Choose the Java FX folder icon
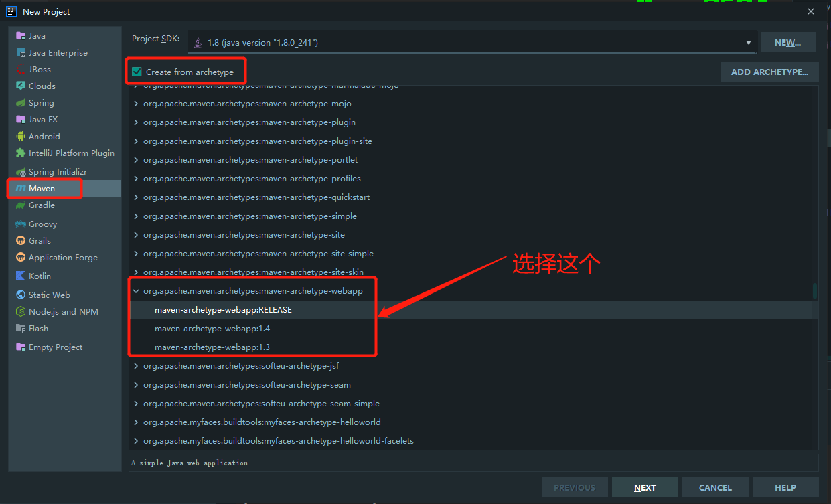Viewport: 831px width, 504px height. (21, 120)
